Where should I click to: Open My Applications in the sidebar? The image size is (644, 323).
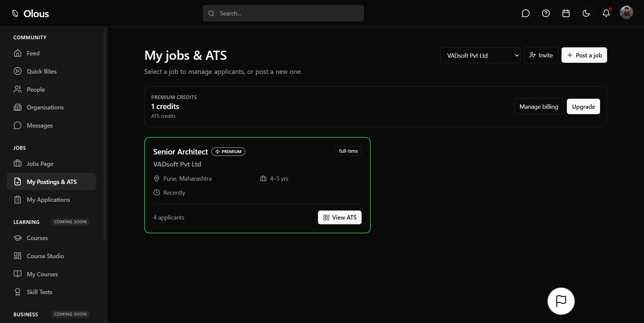[x=51, y=200]
